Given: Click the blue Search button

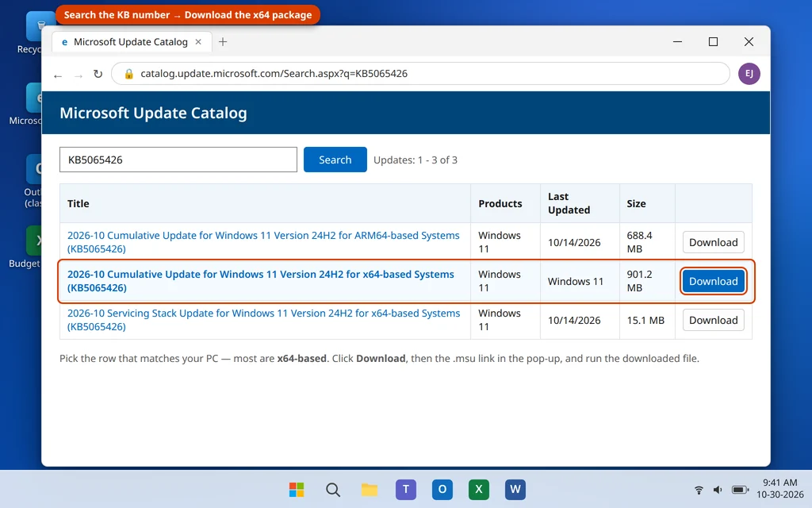Looking at the screenshot, I should [335, 160].
